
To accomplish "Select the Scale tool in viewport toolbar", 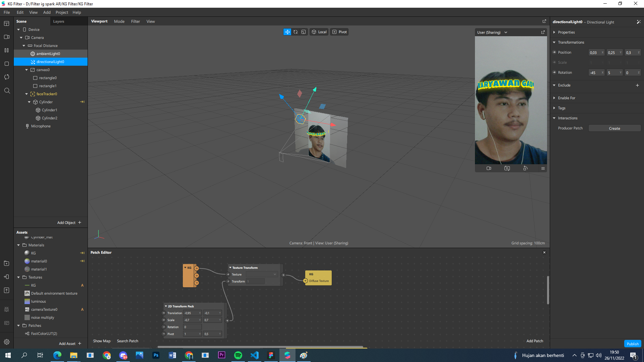I will pos(304,32).
